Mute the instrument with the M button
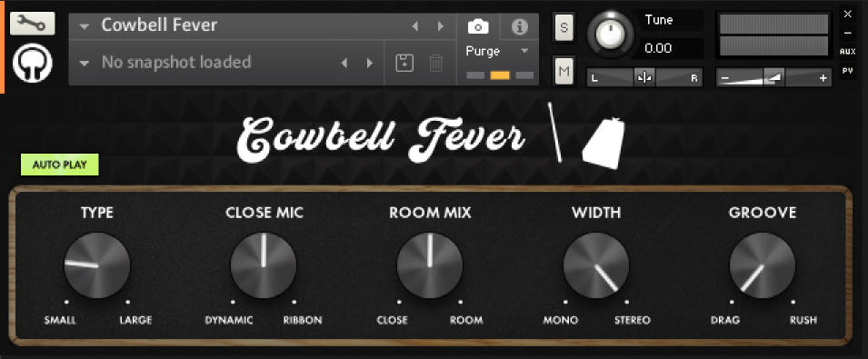Viewport: 868px width, 359px height. pos(564,71)
